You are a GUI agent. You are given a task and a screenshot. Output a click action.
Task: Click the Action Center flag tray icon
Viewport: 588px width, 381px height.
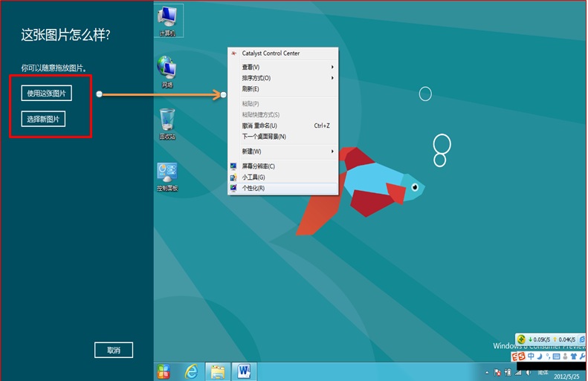(497, 372)
